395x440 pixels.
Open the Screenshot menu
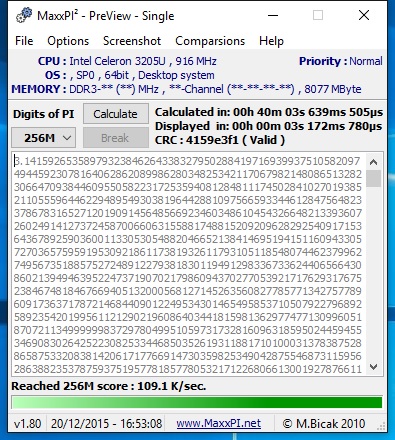coord(132,41)
